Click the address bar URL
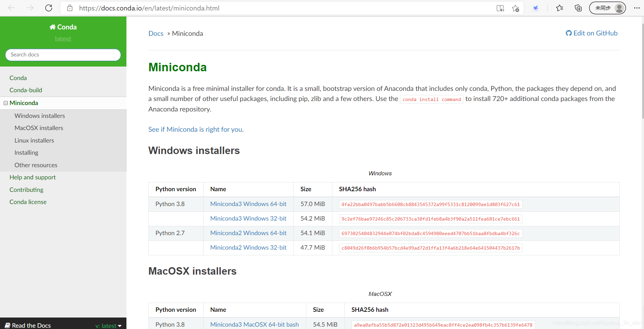Viewport: 644px width, 329px height. click(x=149, y=8)
